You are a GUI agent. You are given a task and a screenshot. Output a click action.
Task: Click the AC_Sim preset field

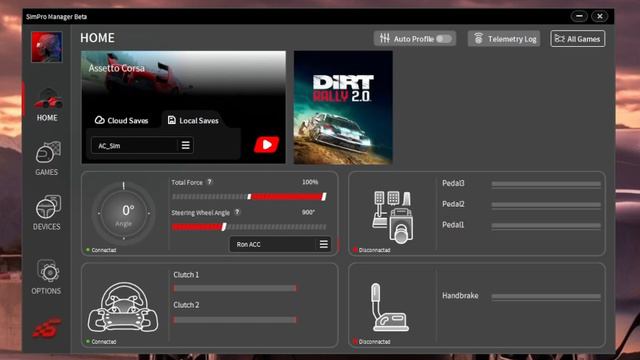click(142, 145)
